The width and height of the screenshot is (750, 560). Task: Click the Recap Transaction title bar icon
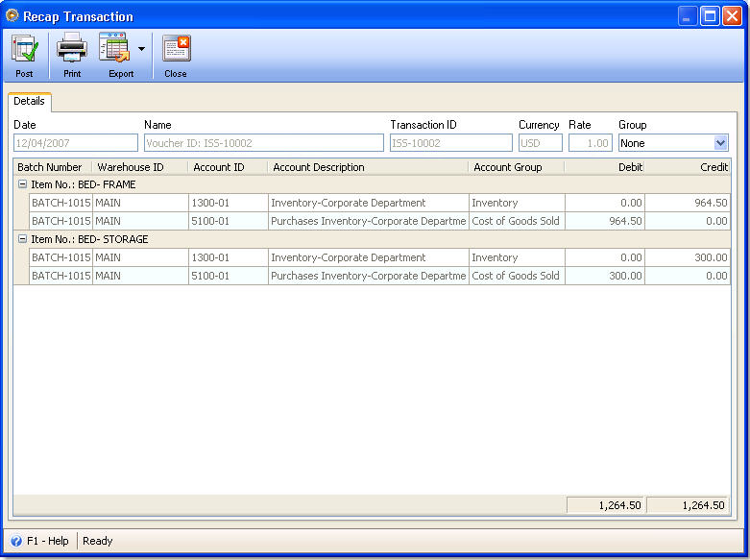(12, 15)
